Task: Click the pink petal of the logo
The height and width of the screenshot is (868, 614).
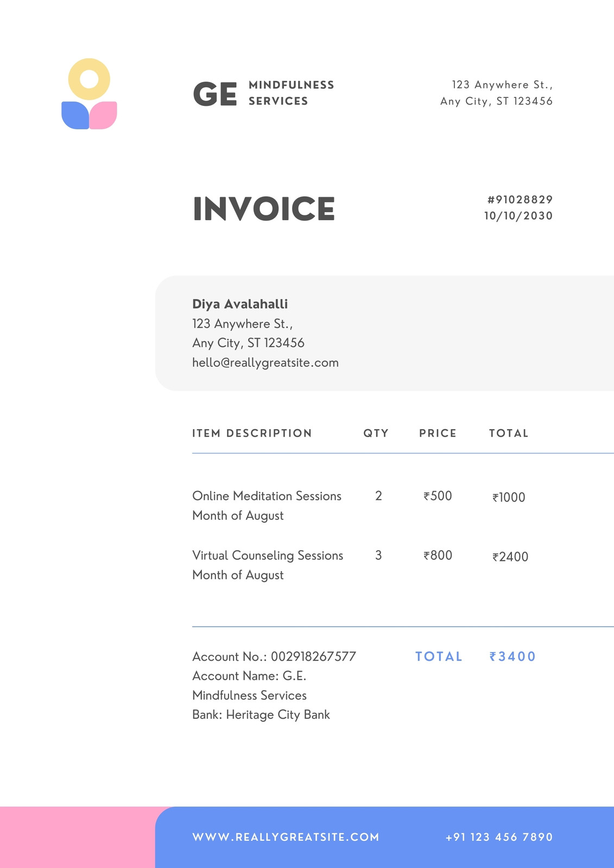Action: point(103,115)
